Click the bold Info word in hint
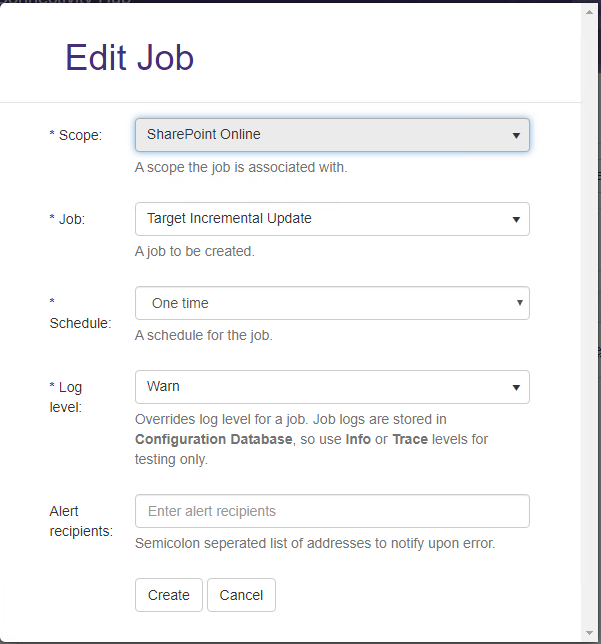Image resolution: width=601 pixels, height=644 pixels. pyautogui.click(x=358, y=439)
